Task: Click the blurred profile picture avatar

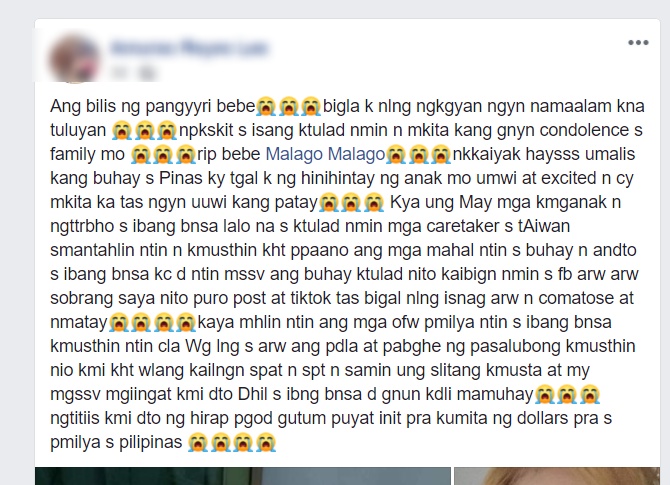Action: 75,59
